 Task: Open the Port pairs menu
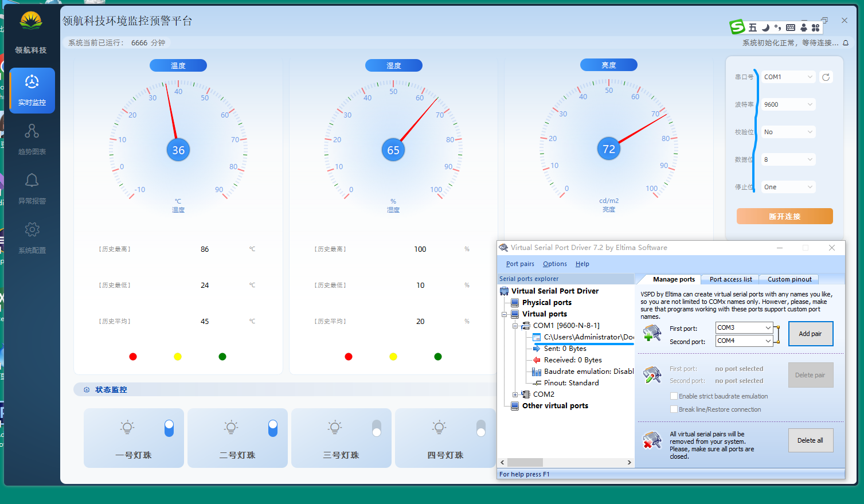pos(520,264)
